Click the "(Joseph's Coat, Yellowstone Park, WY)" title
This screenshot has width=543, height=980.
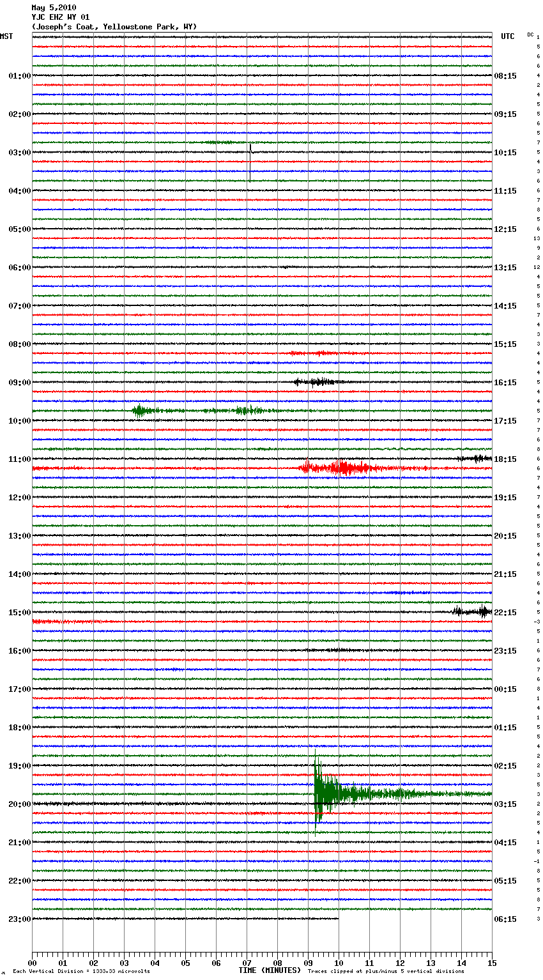click(x=114, y=27)
